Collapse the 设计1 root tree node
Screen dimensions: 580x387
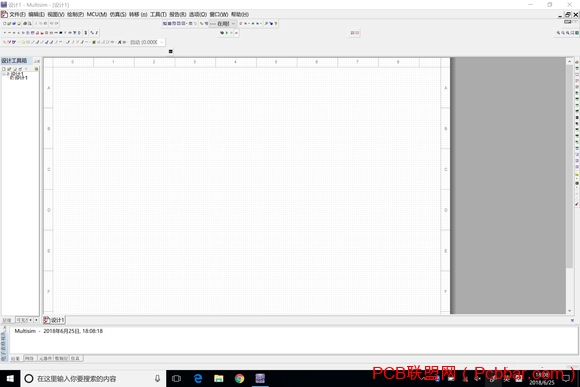tap(4, 74)
